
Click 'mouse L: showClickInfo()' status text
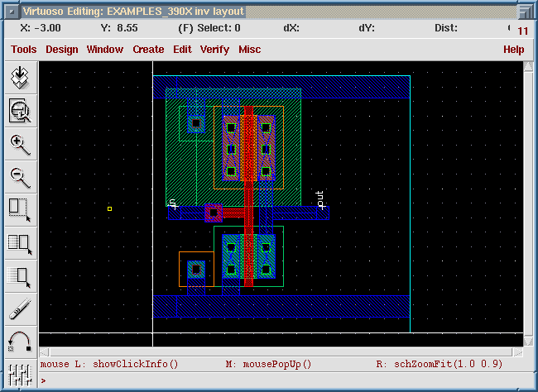[x=109, y=364]
